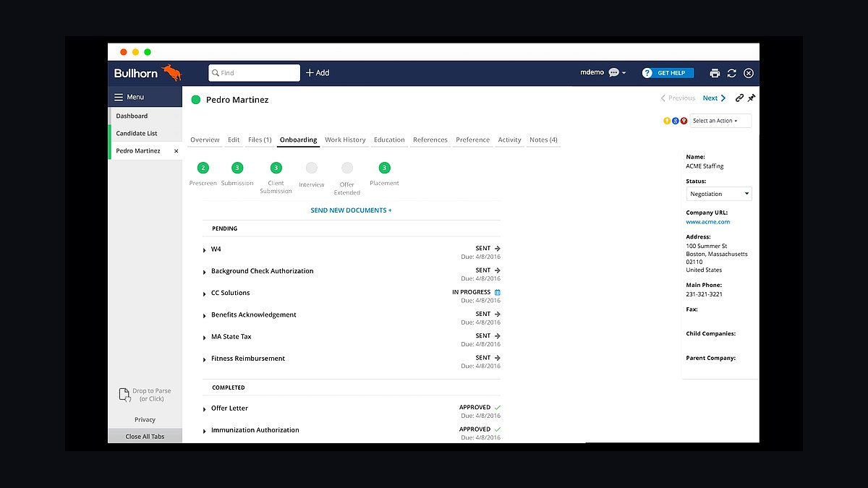The width and height of the screenshot is (868, 488).
Task: Focus the Find search field
Action: pyautogui.click(x=255, y=73)
